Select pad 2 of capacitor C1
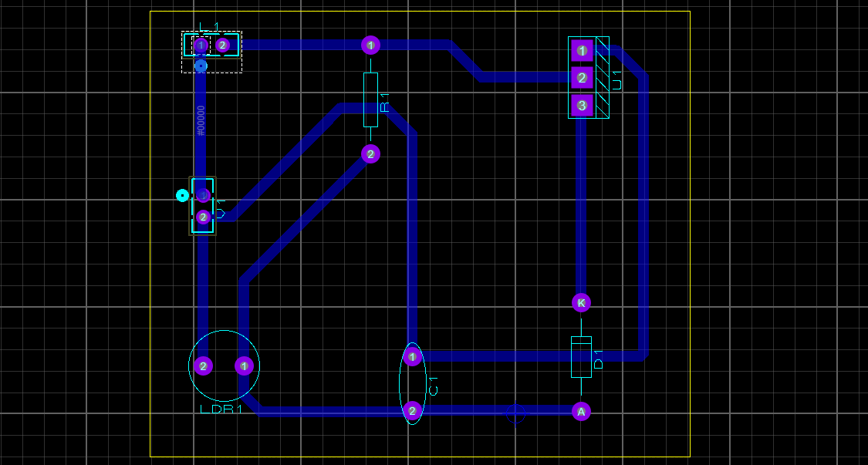868x465 pixels. tap(412, 411)
